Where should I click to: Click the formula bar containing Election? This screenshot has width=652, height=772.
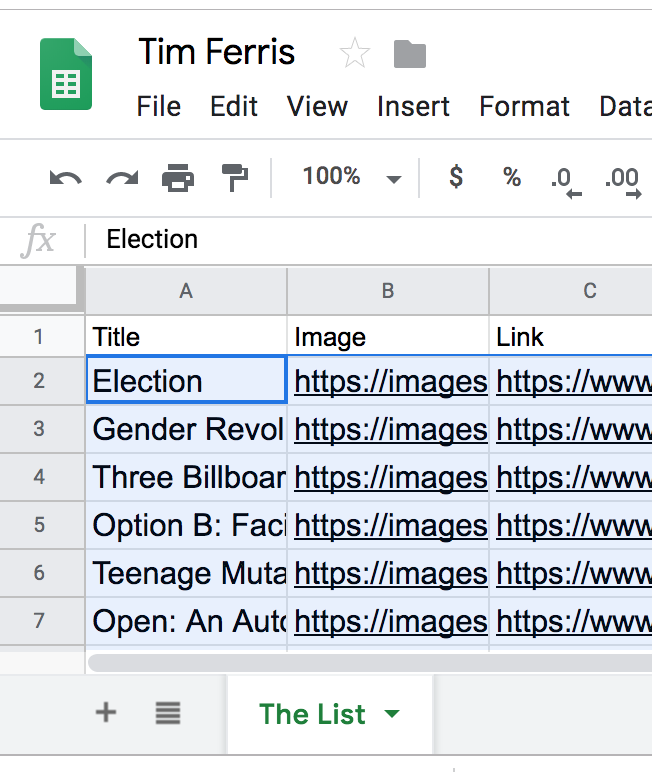pyautogui.click(x=370, y=240)
